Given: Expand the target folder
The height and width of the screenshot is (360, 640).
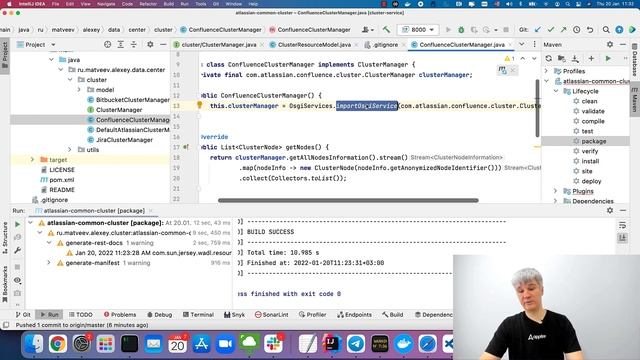Looking at the screenshot, I should [x=32, y=160].
